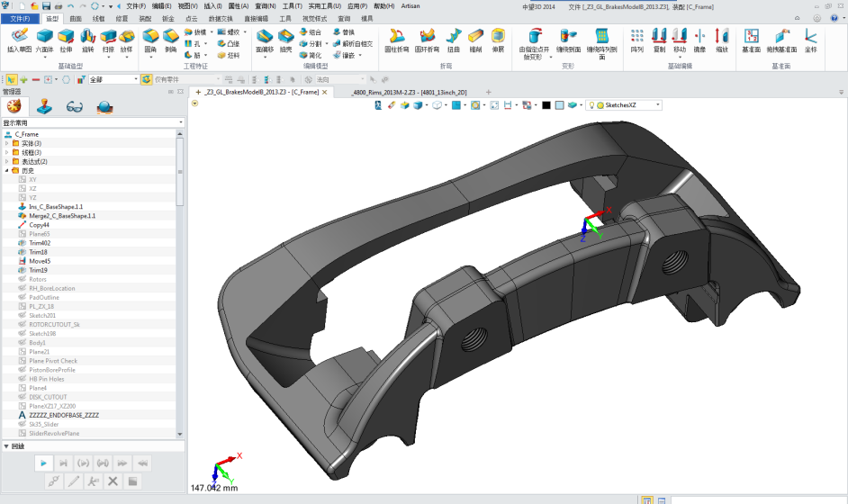Switch to the 曲面 ribbon tab
The image size is (848, 504).
click(76, 18)
